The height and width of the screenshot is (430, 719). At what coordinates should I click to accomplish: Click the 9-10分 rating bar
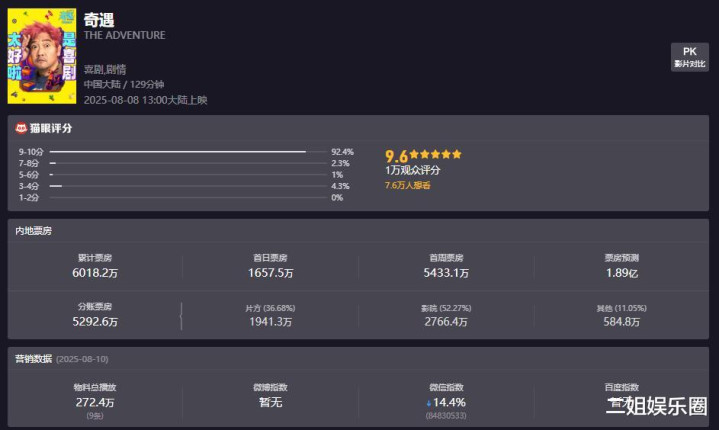(x=188, y=152)
